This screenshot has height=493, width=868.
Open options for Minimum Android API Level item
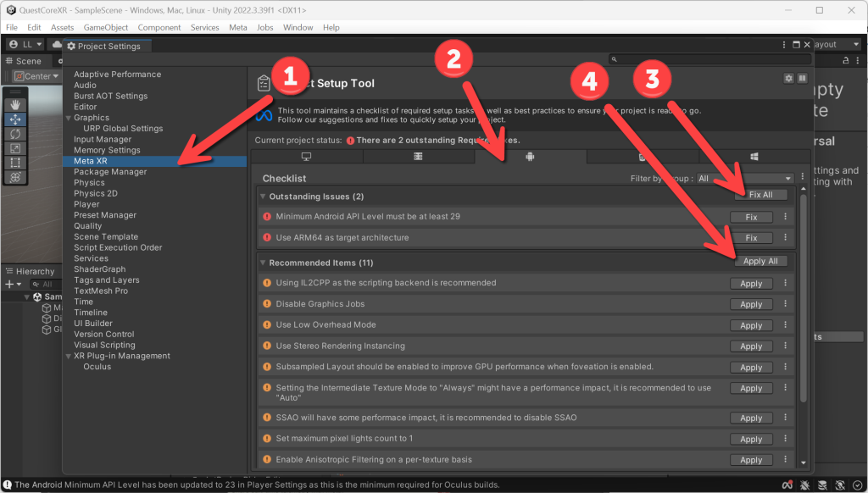click(785, 217)
